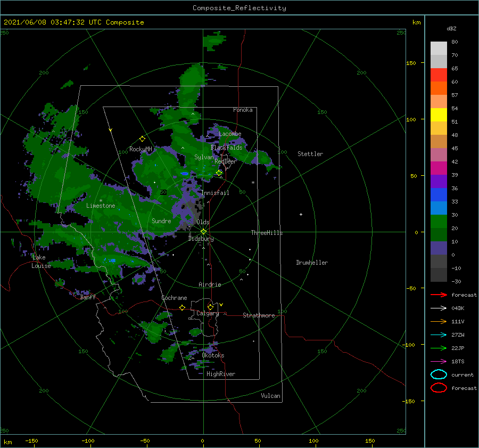Image resolution: width=479 pixels, height=448 pixels.
Task: Click the RockyMH label
Action: point(141,149)
